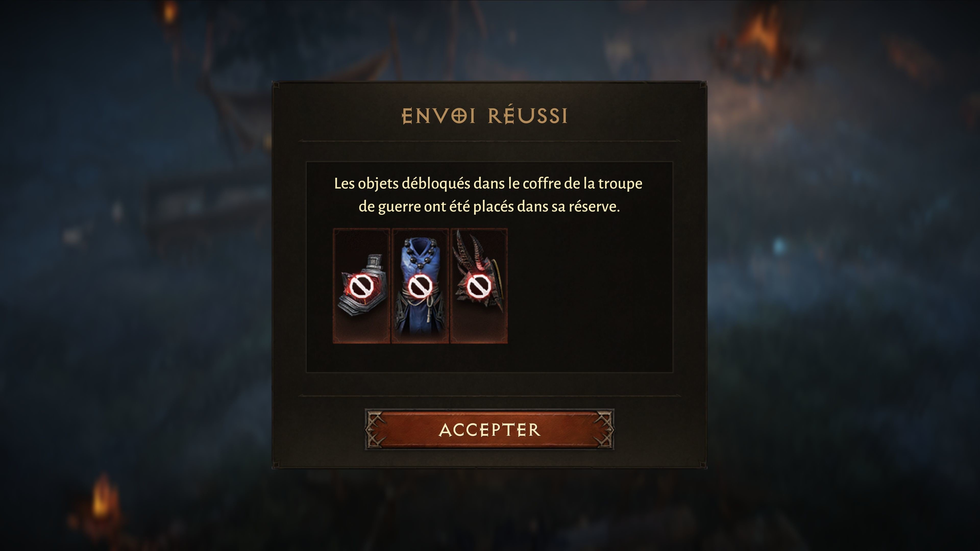The width and height of the screenshot is (980, 551).
Task: Click the ENVOI RÉUSSI dialog title
Action: pos(485,116)
